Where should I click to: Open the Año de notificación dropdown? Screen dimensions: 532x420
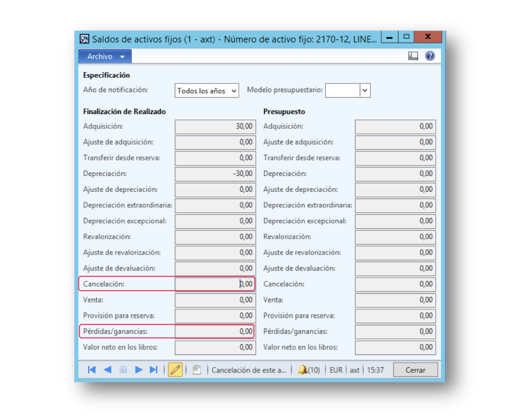(x=206, y=91)
